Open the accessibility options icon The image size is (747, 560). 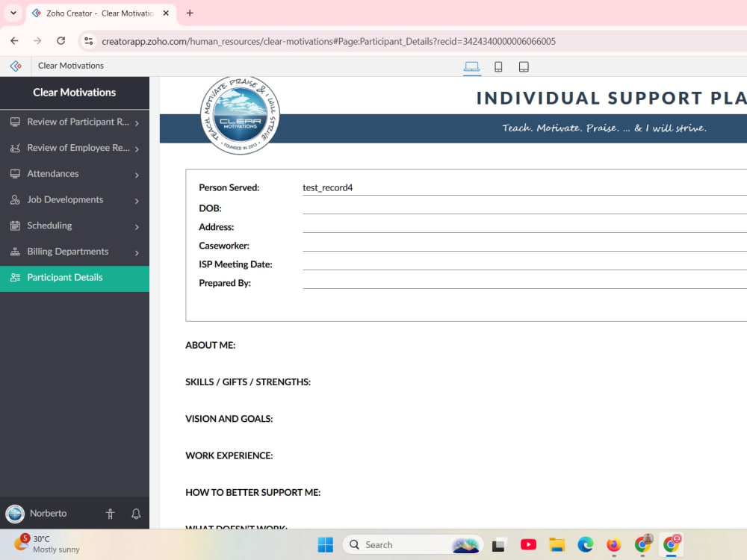tap(110, 514)
